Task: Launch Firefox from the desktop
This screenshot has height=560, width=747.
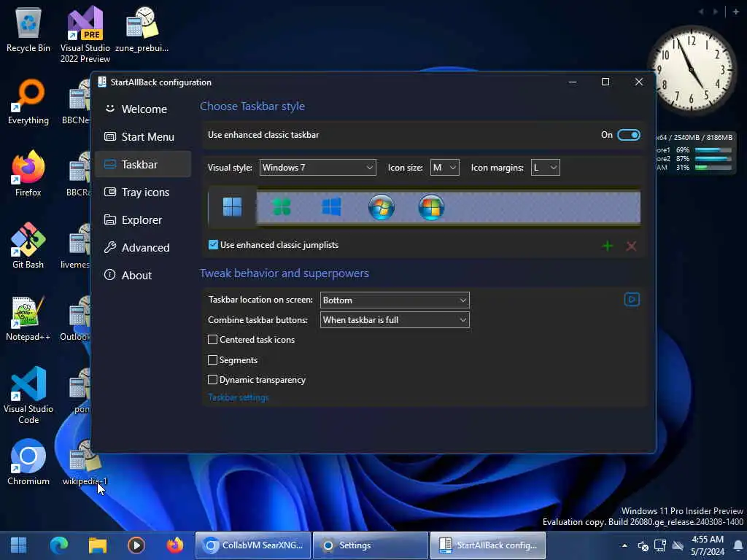Action: 28,174
